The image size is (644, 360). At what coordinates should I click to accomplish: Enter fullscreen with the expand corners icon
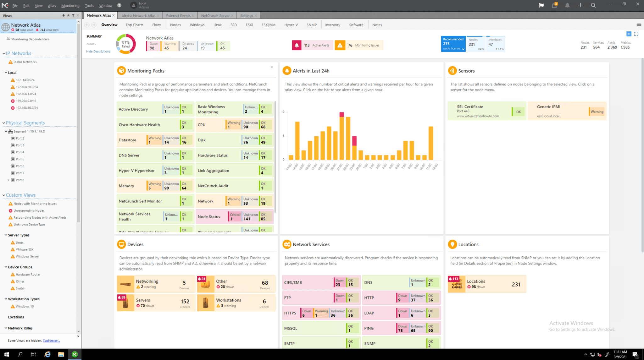point(637,34)
